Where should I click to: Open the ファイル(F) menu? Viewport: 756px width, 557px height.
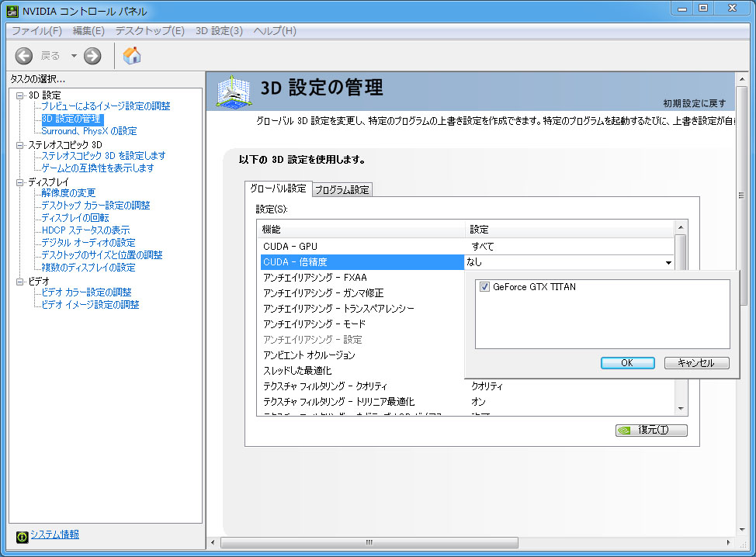point(36,31)
